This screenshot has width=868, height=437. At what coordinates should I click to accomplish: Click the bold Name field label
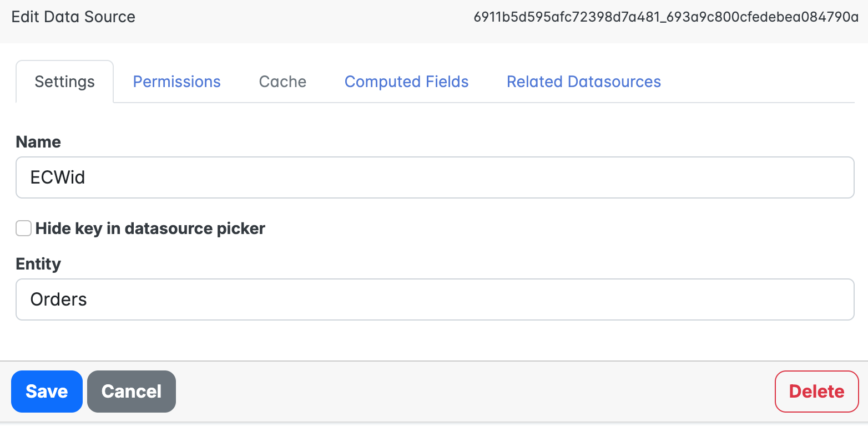(38, 142)
